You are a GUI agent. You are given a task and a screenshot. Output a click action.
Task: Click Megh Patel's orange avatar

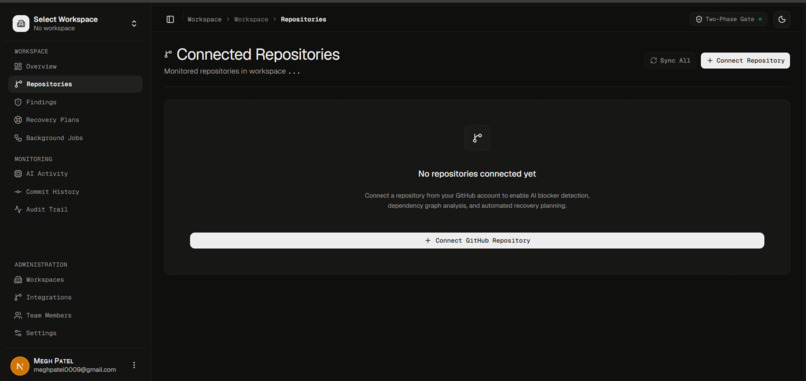(x=20, y=366)
